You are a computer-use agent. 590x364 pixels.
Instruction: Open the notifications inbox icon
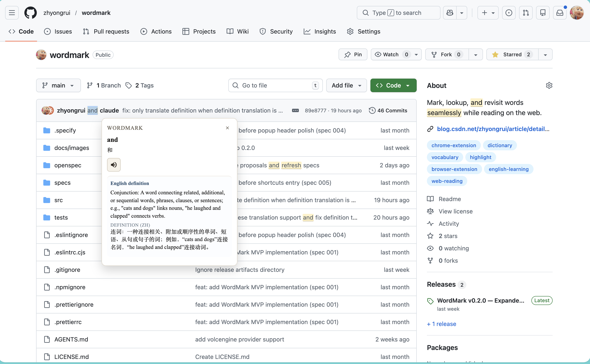(560, 13)
